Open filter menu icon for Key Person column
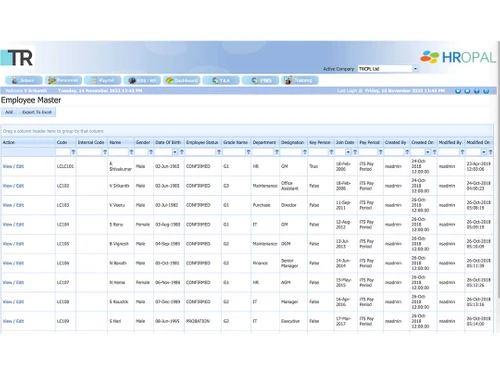Viewport: 500px width, 375px height. 331,152
